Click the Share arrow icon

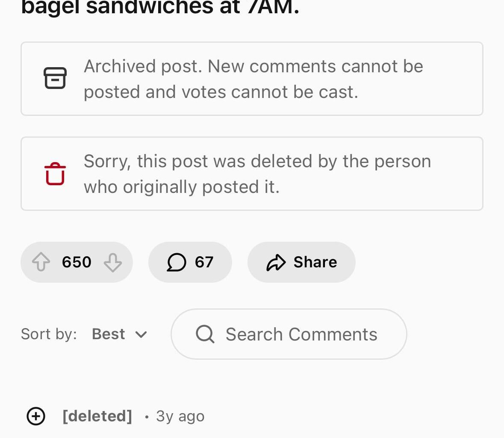coord(276,262)
